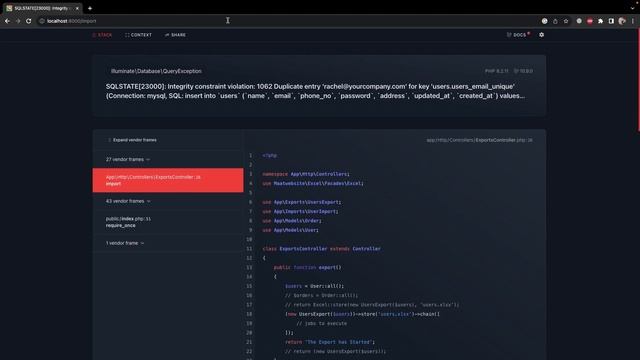
Task: Click the site info icon beside localhost
Action: pos(42,21)
